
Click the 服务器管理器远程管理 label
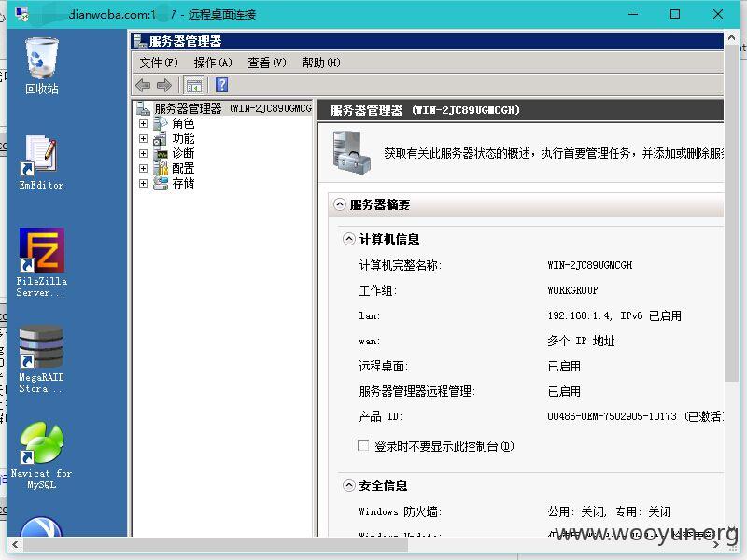point(416,391)
